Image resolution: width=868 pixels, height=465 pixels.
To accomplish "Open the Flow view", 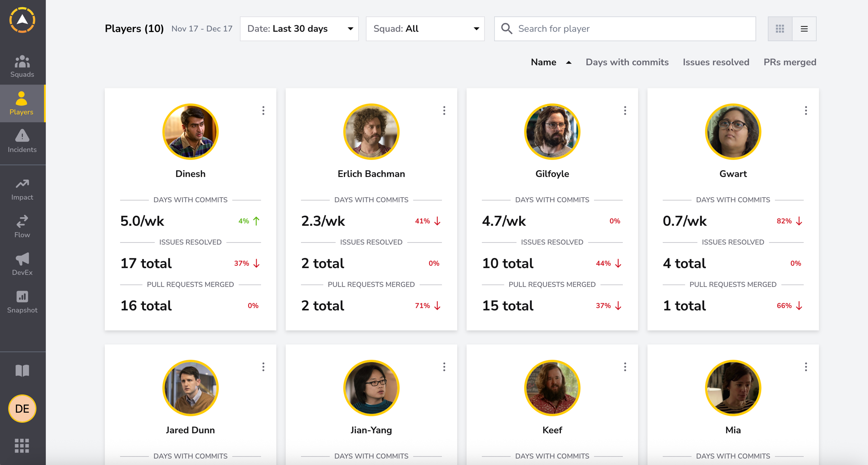I will [22, 227].
